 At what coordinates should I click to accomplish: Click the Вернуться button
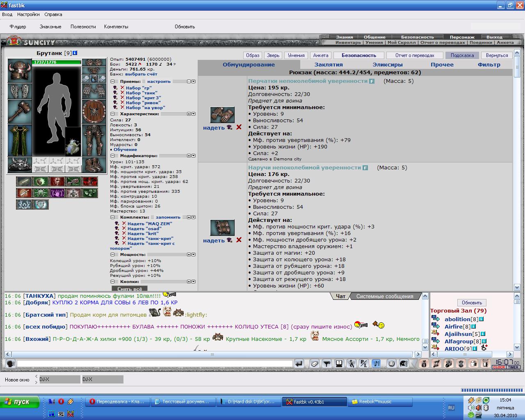click(497, 55)
